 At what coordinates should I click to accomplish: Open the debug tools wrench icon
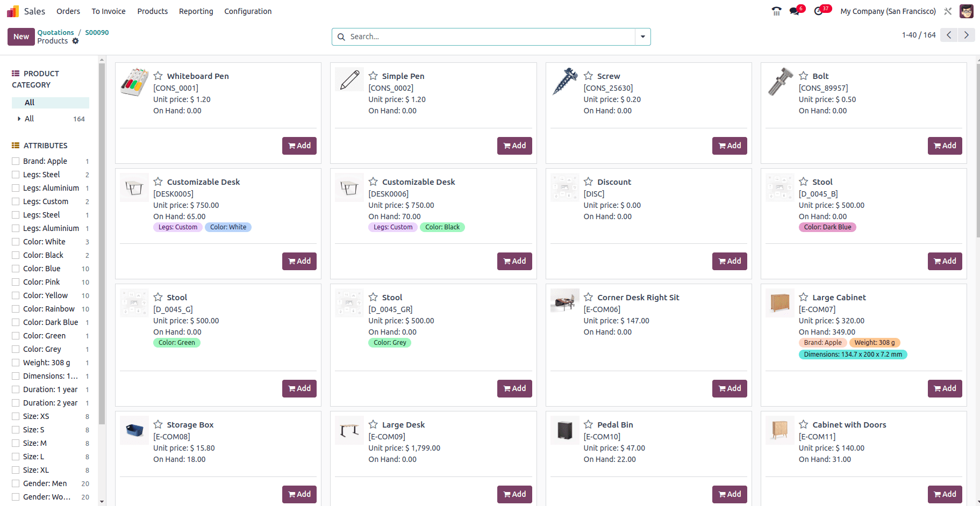coord(948,11)
